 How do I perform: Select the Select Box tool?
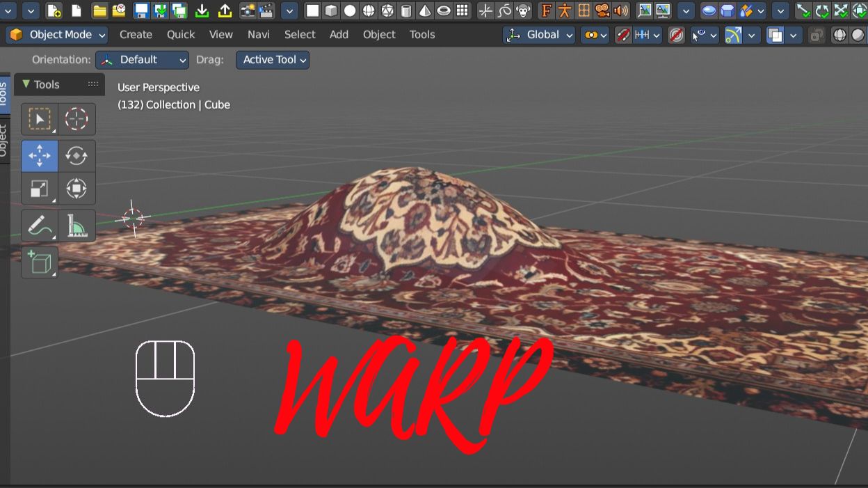pos(39,119)
